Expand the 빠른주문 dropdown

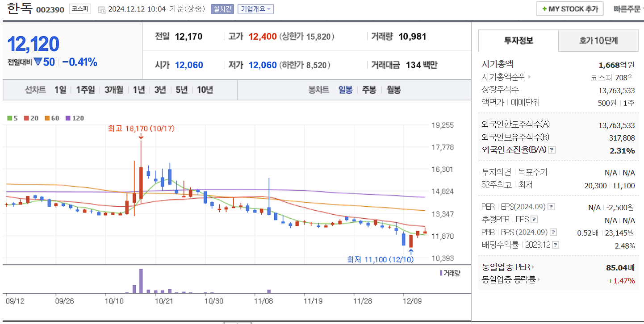pos(628,9)
